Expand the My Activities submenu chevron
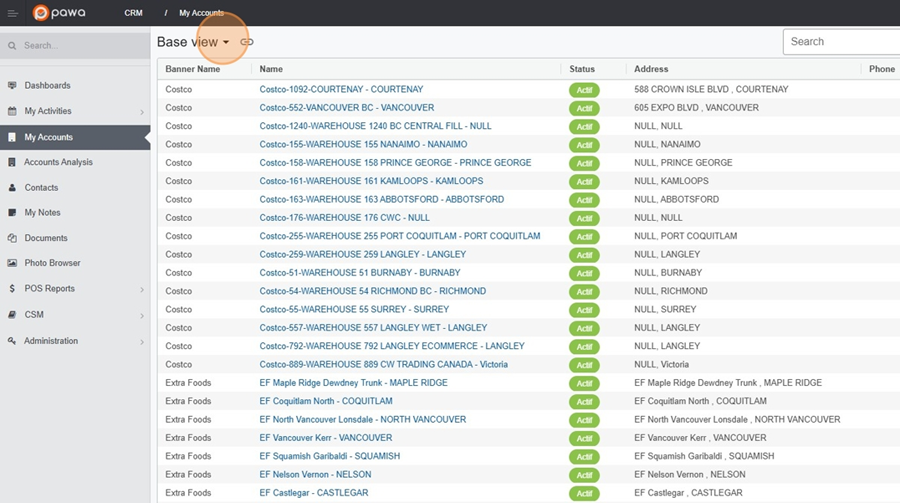 point(142,112)
